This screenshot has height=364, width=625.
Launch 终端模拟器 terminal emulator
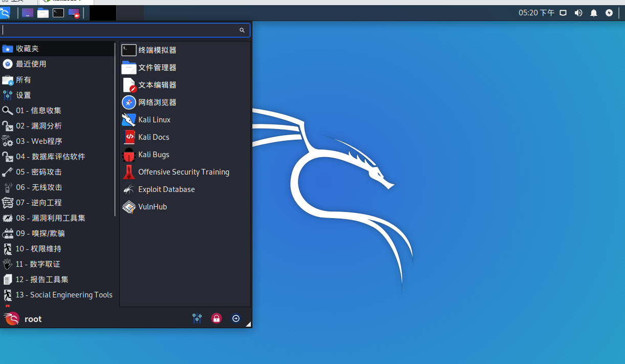pos(185,50)
